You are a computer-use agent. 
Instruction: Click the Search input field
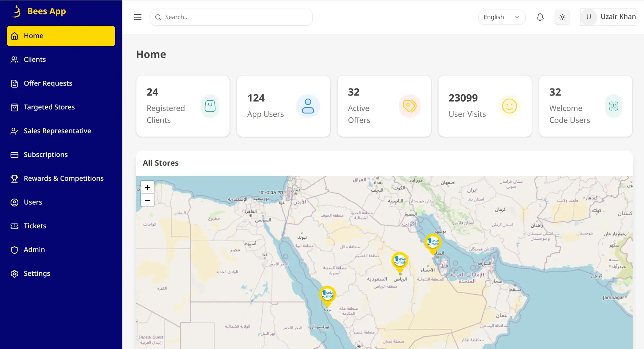231,17
